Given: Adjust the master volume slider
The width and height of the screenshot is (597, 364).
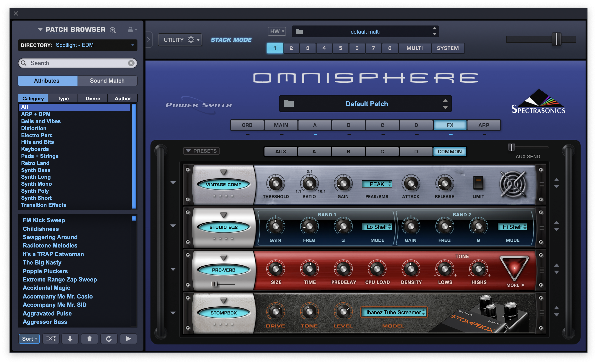Looking at the screenshot, I should (x=557, y=39).
